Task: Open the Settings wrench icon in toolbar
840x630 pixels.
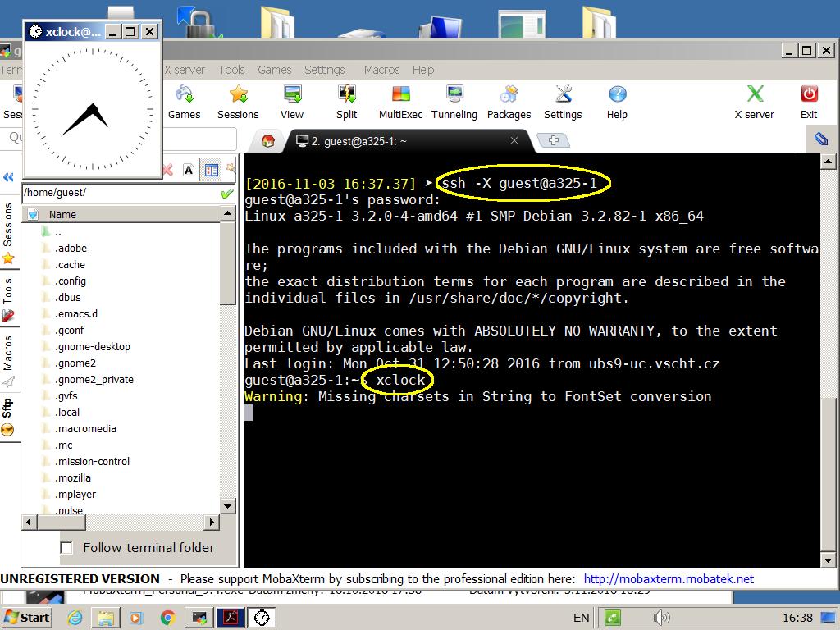Action: [x=563, y=102]
